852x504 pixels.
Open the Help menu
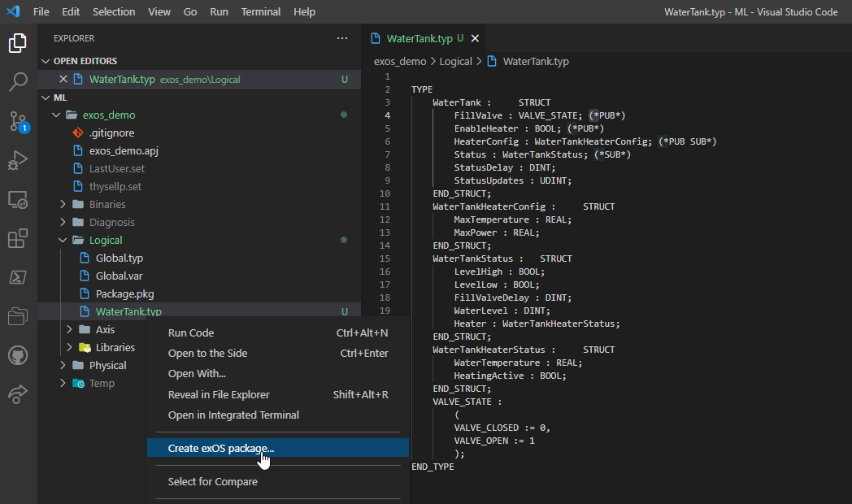304,11
